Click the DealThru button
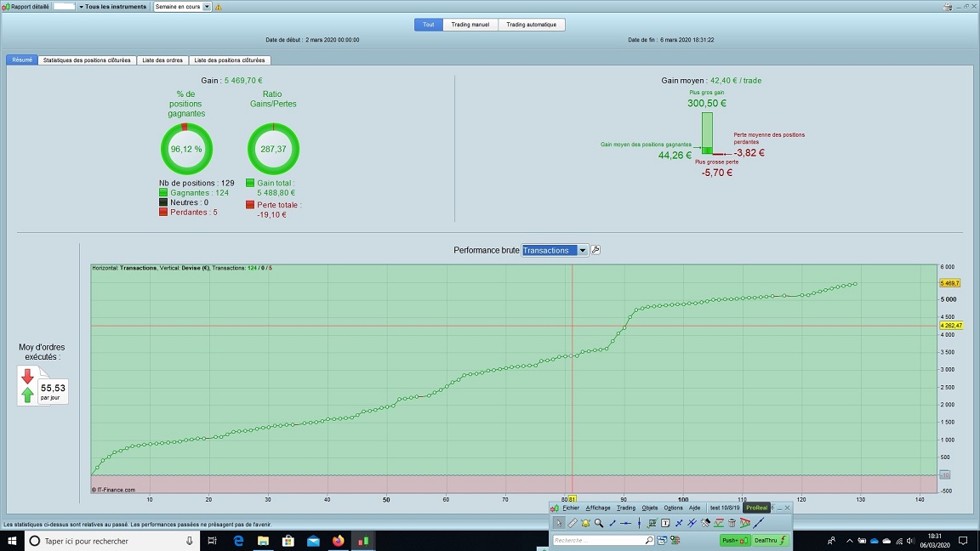980x551 pixels. click(769, 541)
